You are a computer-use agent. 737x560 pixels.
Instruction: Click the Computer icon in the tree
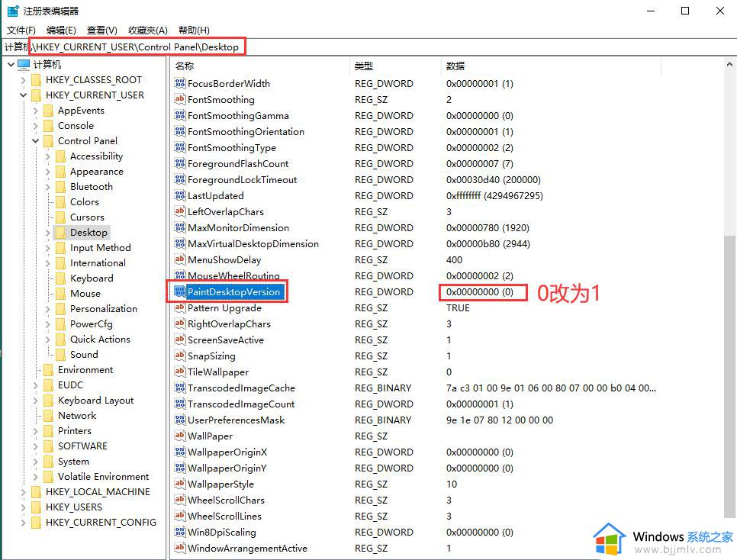pos(24,64)
